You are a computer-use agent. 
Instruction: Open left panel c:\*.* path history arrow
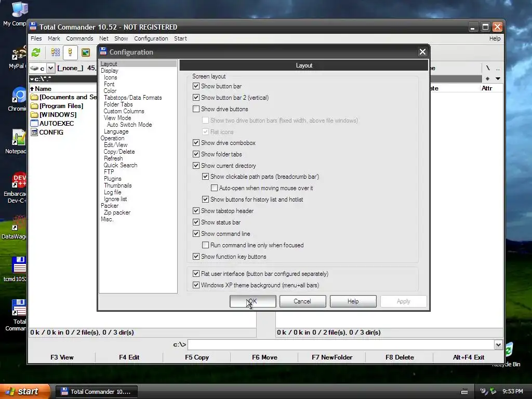coord(32,79)
